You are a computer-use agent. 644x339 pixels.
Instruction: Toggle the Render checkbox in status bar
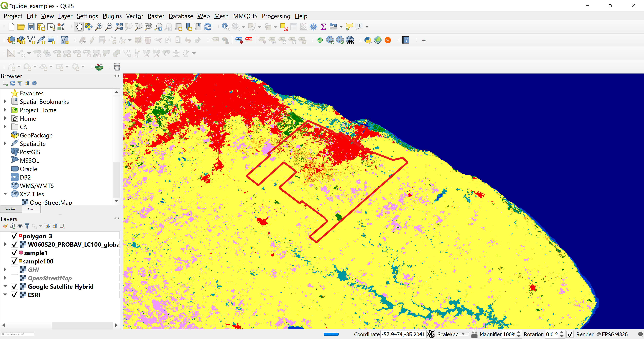click(x=570, y=334)
